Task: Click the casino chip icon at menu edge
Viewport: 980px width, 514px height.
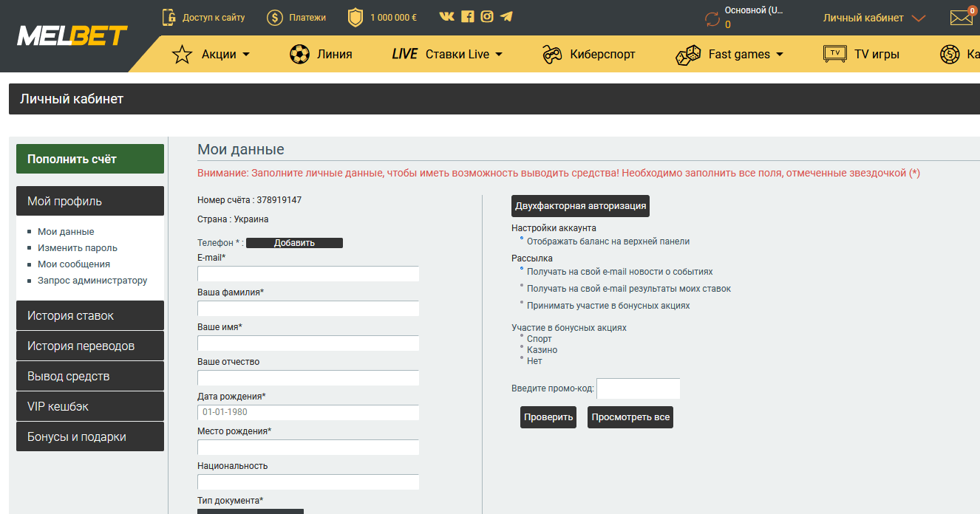Action: [x=950, y=55]
